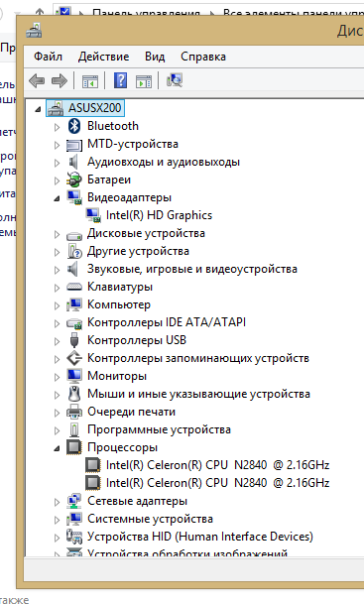
Task: Collapse the ASUSX200 root node
Action: point(38,110)
